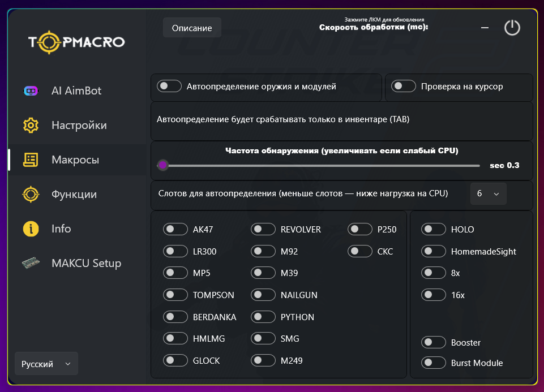The height and width of the screenshot is (392, 544).
Task: Expand the slots count dropdown
Action: pyautogui.click(x=488, y=193)
